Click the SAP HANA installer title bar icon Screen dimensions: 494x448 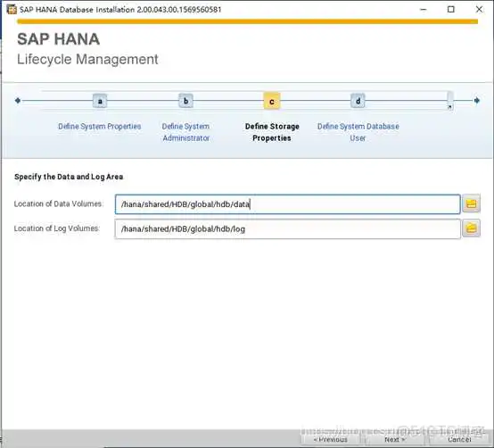(12, 10)
